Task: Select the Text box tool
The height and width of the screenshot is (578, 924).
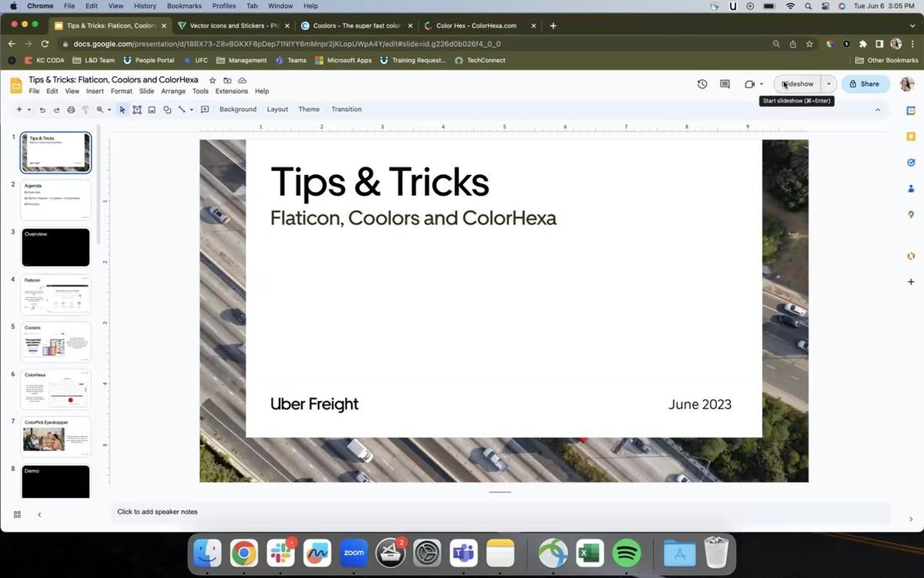Action: [x=137, y=109]
